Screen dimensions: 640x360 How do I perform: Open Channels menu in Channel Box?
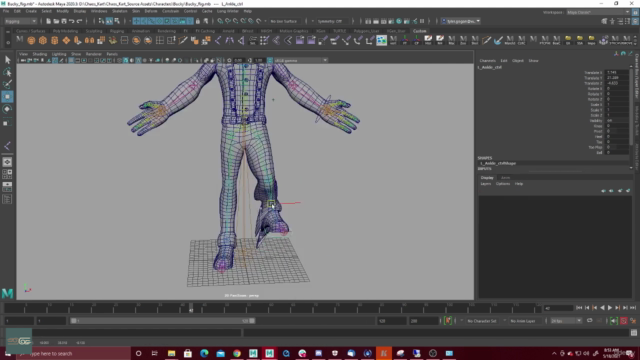pos(487,60)
